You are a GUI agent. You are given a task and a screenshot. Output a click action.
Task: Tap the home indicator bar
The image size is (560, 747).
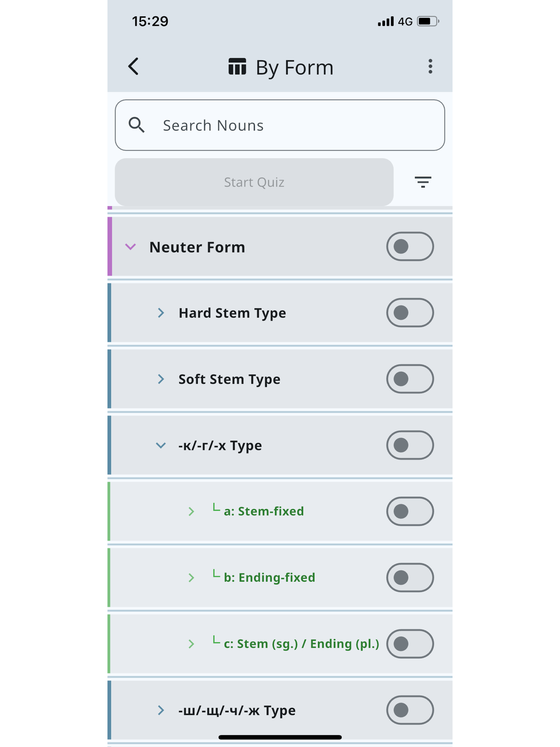point(280,737)
